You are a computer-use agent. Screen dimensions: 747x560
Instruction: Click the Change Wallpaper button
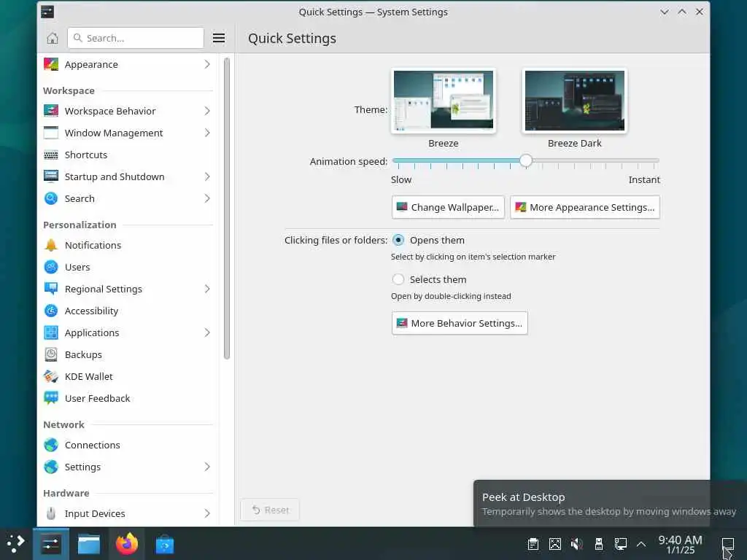click(448, 207)
